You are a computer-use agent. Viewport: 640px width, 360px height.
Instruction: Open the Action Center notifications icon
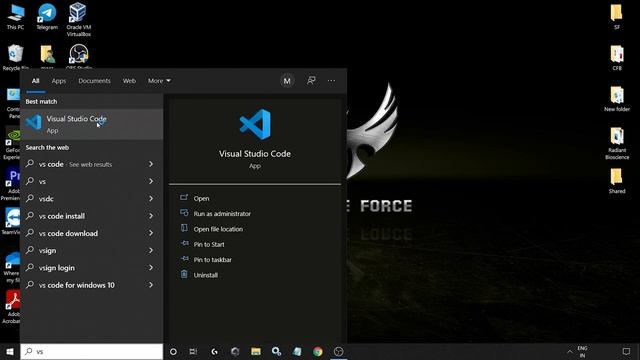(x=626, y=351)
